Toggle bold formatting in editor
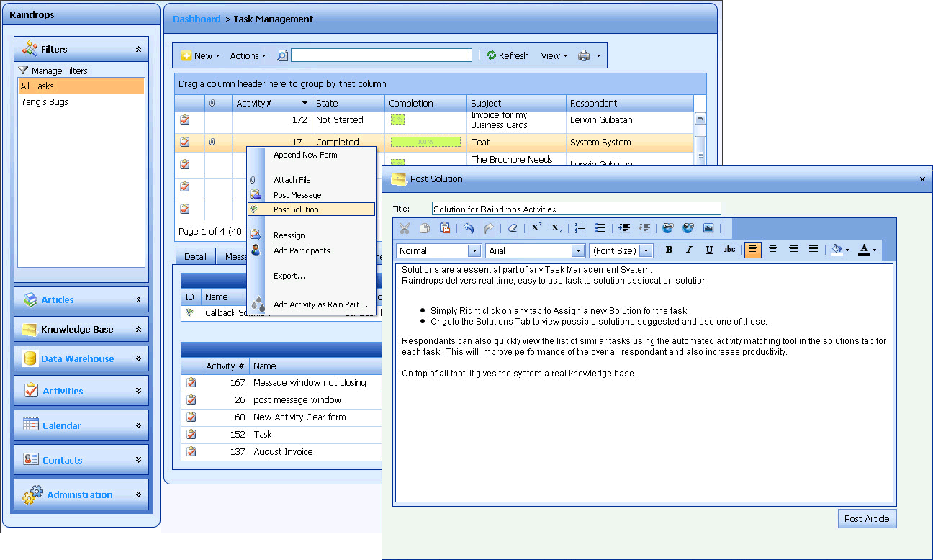Viewport: 933px width, 560px height. pyautogui.click(x=669, y=250)
